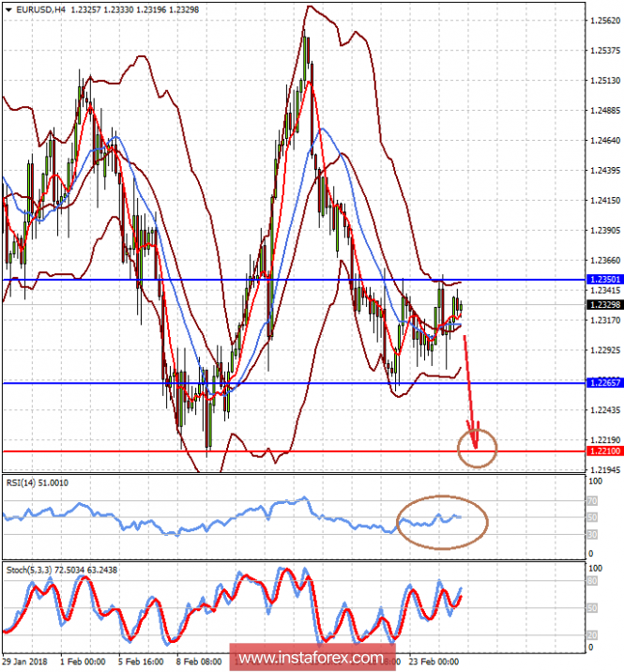Click the red horizontal line at 1.22100
Image resolution: width=624 pixels, height=672 pixels.
tap(294, 451)
